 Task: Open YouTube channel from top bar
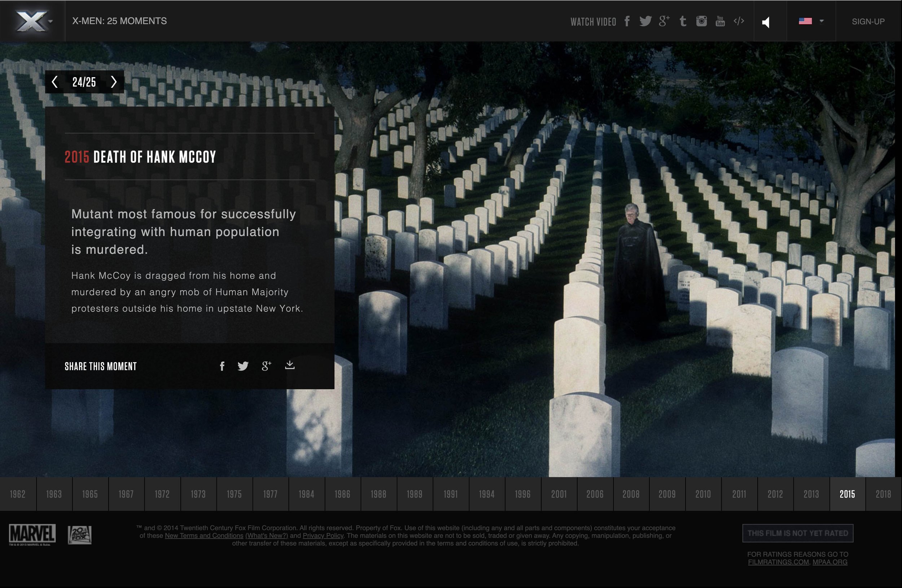(720, 21)
